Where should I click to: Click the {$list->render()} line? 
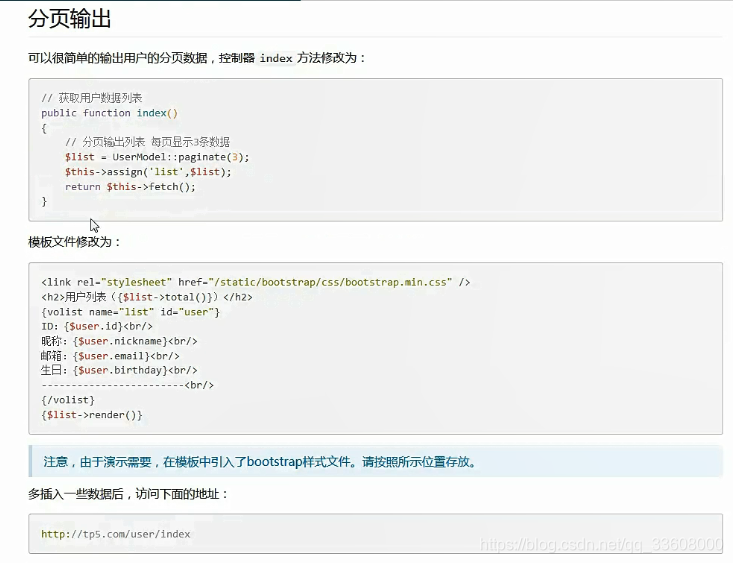[92, 415]
